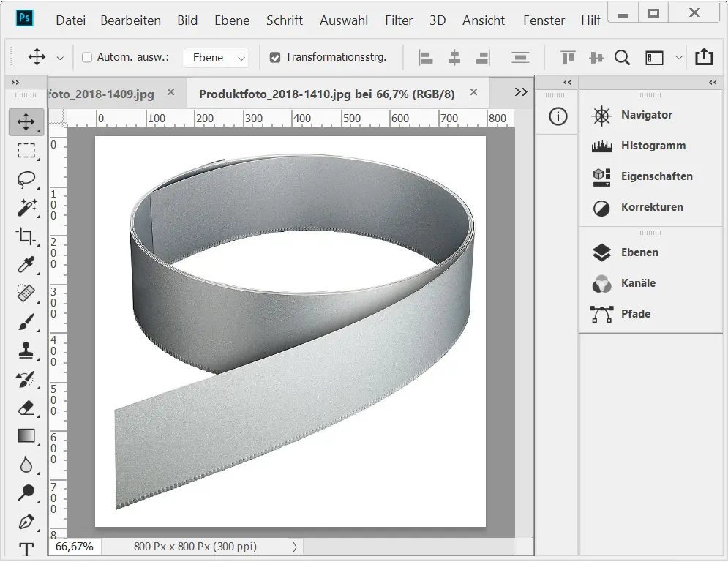The width and height of the screenshot is (728, 562).
Task: Click the search magnifier icon
Action: [622, 57]
